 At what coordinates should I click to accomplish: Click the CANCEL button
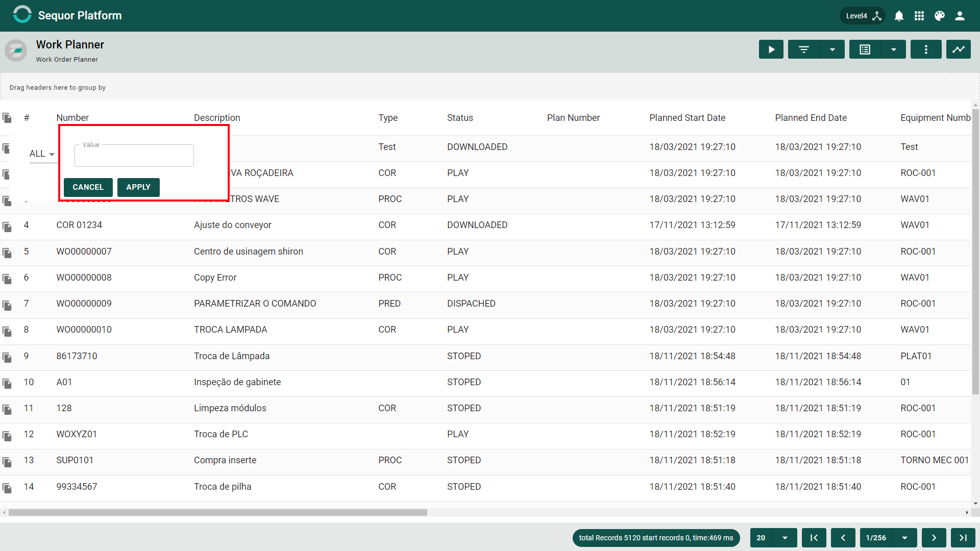point(88,187)
